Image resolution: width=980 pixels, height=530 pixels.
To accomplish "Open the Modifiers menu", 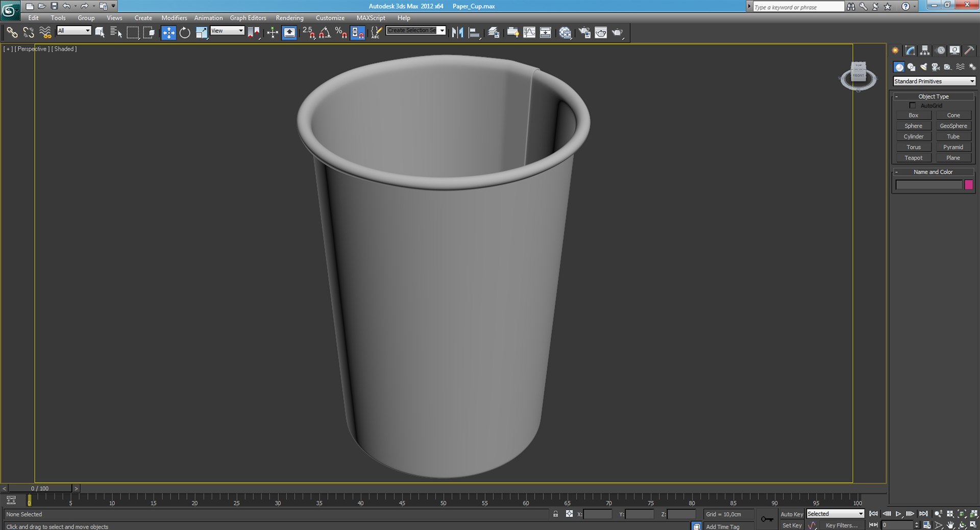I will coord(174,18).
